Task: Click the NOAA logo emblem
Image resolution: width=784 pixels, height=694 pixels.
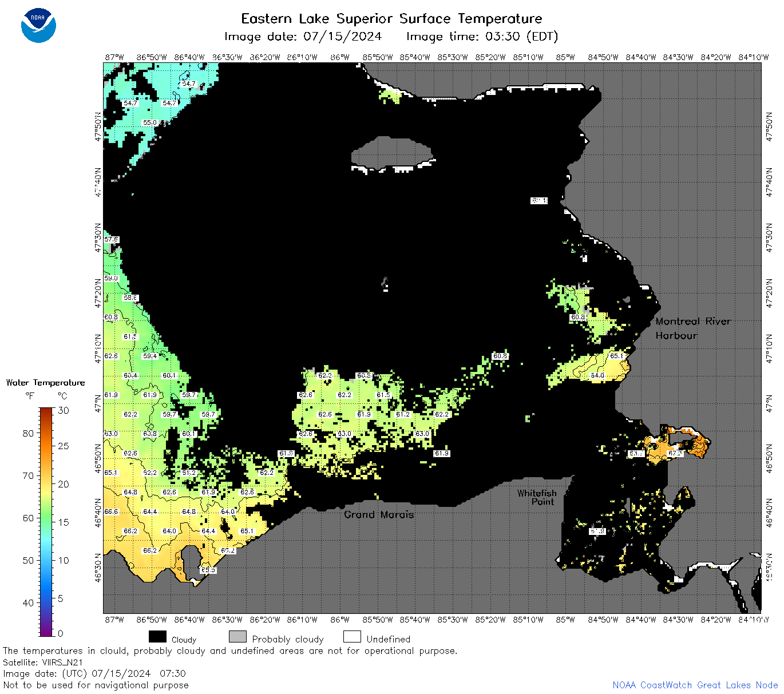Action: click(x=38, y=25)
